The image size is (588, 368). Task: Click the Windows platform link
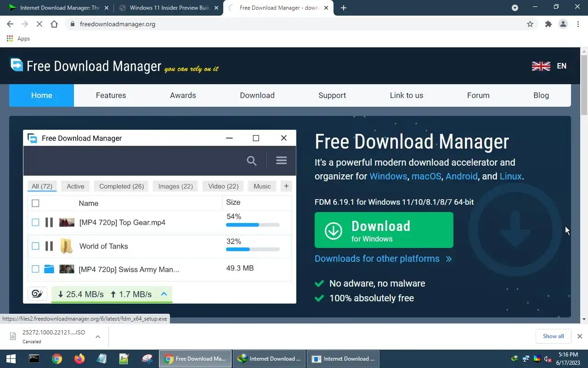point(388,176)
